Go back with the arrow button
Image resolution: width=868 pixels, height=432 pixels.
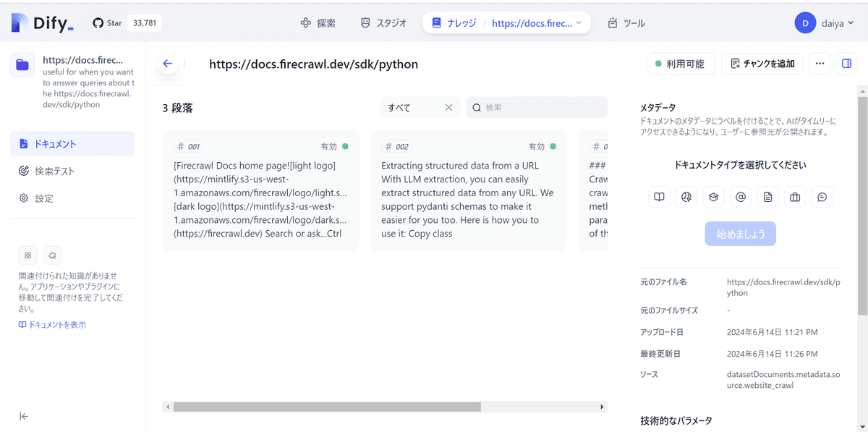tap(168, 64)
